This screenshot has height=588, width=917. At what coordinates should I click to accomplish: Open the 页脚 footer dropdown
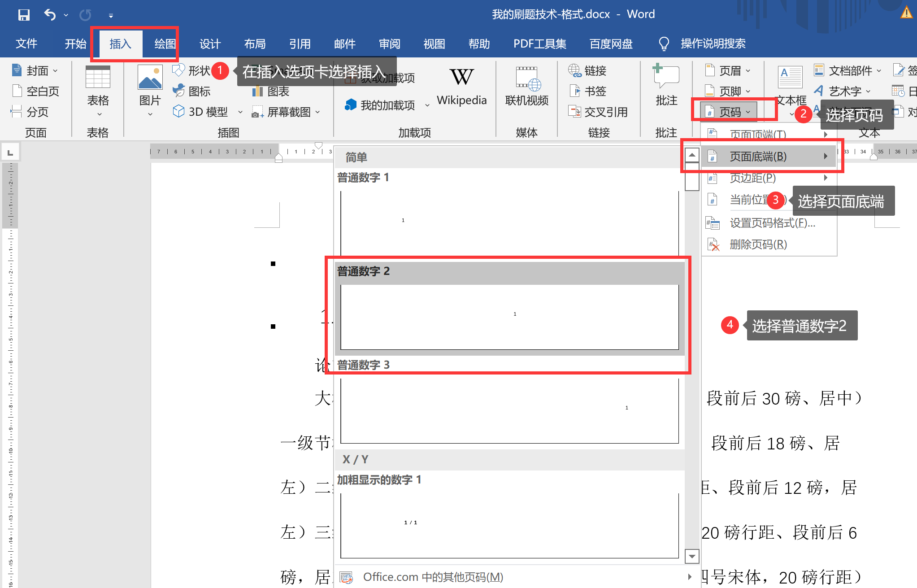tap(728, 91)
